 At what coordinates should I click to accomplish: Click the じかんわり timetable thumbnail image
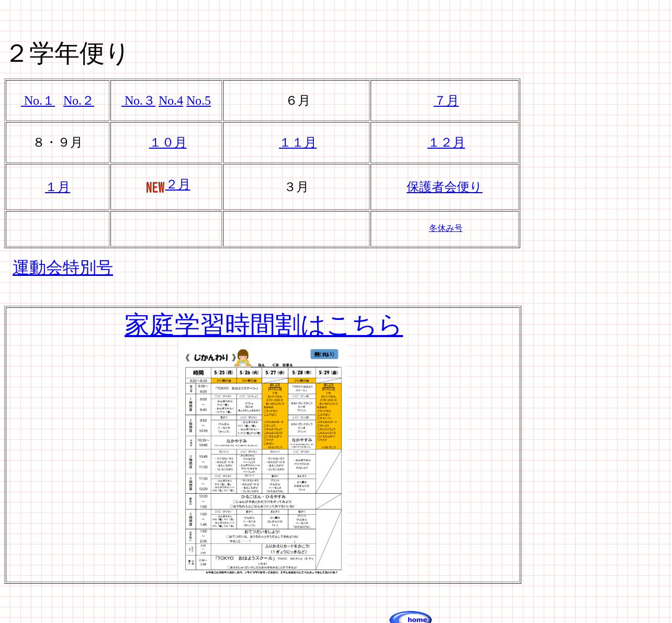point(263,461)
